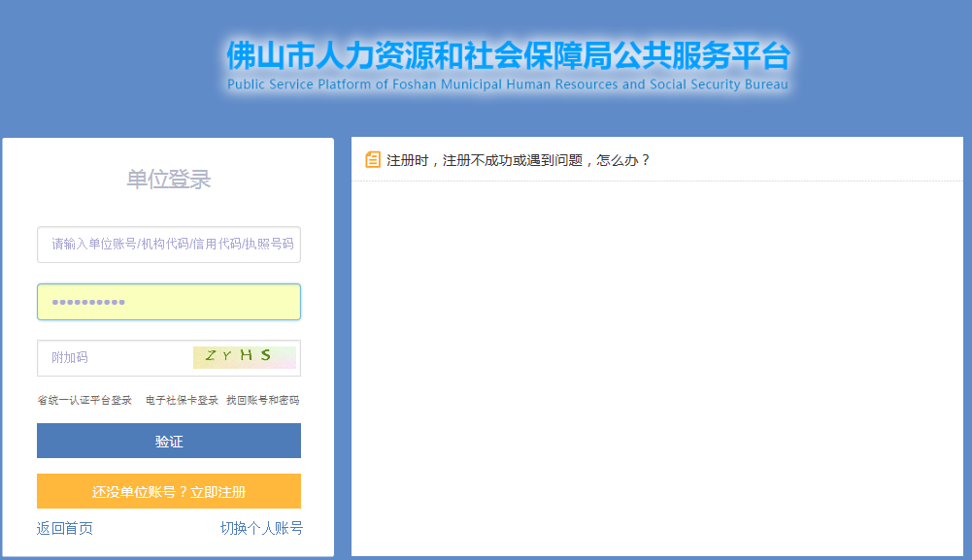Open 电子社保卡登录 link
The width and height of the screenshot is (972, 560).
[182, 400]
